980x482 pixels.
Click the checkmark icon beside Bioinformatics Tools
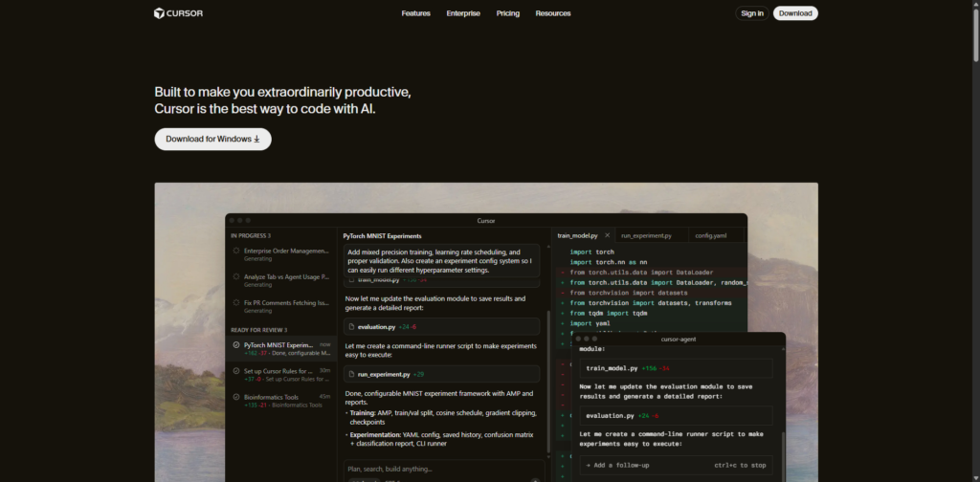point(236,397)
